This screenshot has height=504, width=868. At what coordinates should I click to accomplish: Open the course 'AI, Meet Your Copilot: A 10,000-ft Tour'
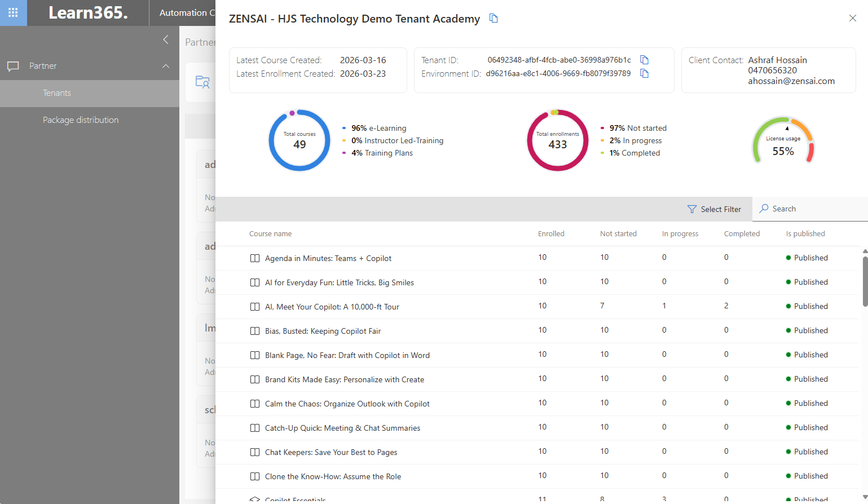(332, 307)
